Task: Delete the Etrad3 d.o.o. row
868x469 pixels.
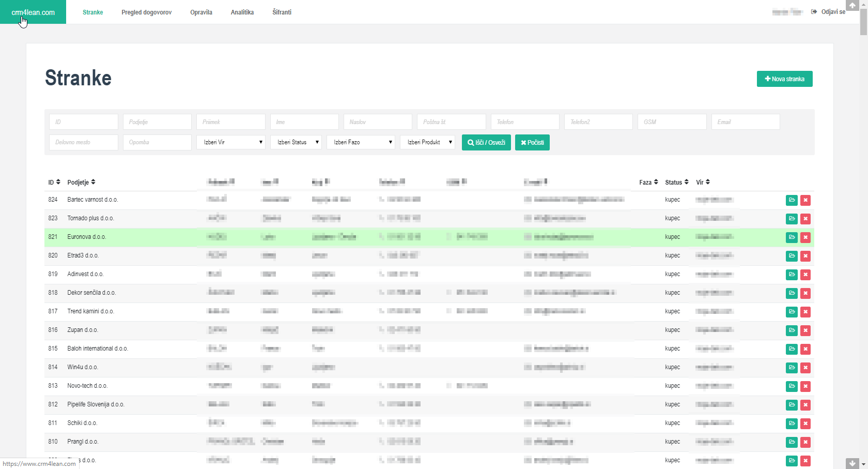Action: [x=805, y=256]
